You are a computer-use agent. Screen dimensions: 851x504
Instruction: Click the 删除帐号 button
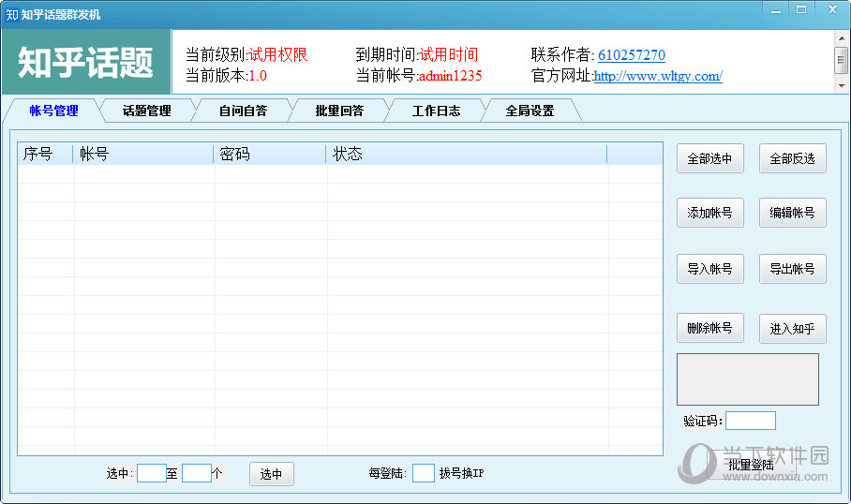[709, 328]
